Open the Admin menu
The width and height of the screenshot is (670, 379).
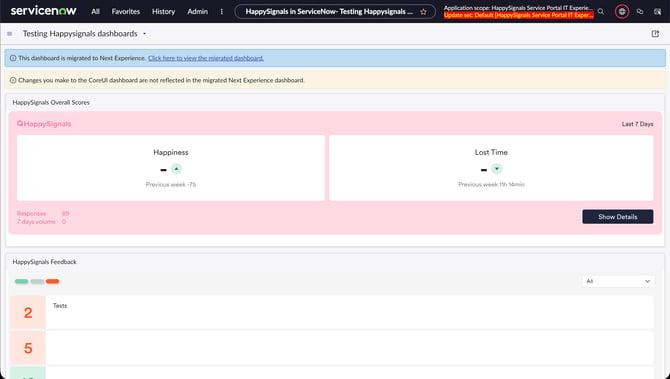pyautogui.click(x=197, y=12)
